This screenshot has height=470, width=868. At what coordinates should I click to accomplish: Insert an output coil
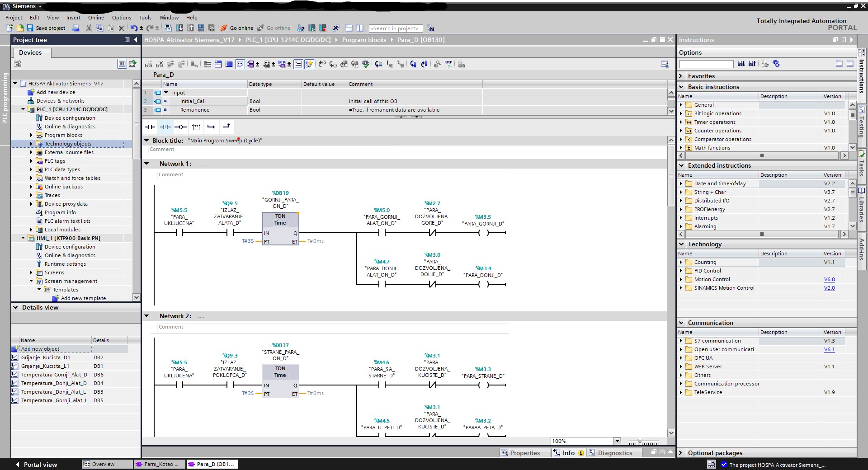coord(181,127)
